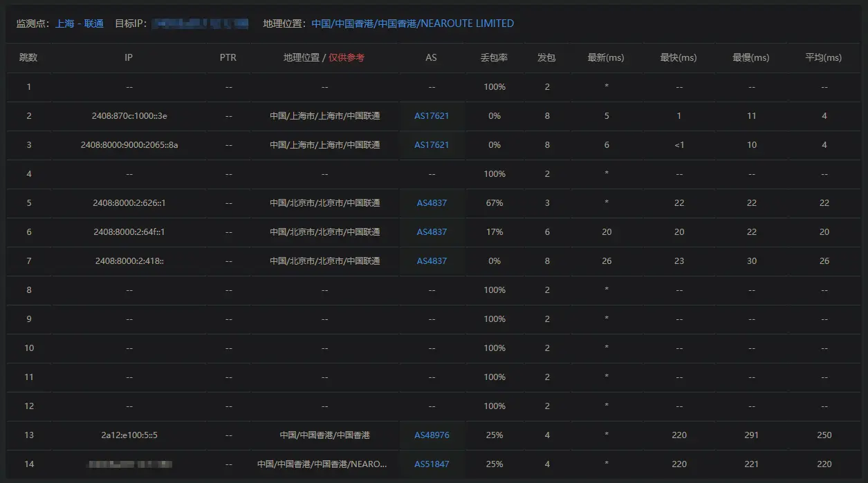
Task: Click the 跳数 column header
Action: (x=28, y=58)
